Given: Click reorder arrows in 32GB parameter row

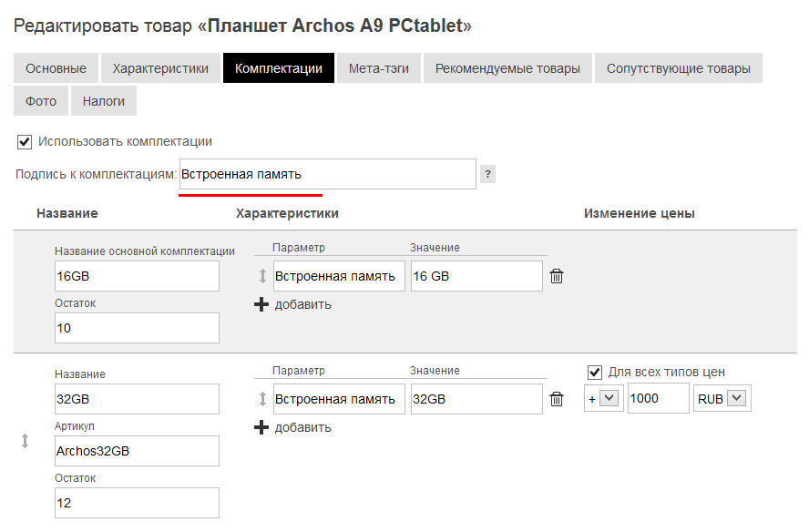Looking at the screenshot, I should point(262,399).
